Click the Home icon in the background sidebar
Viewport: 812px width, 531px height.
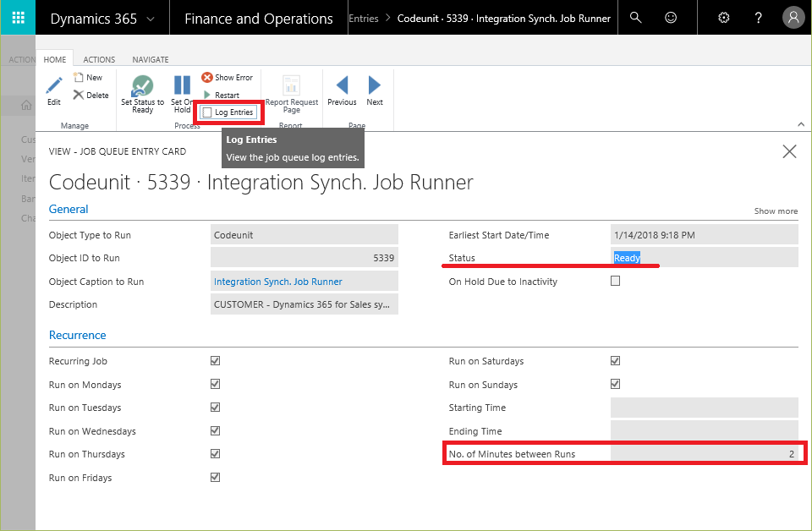coord(26,106)
